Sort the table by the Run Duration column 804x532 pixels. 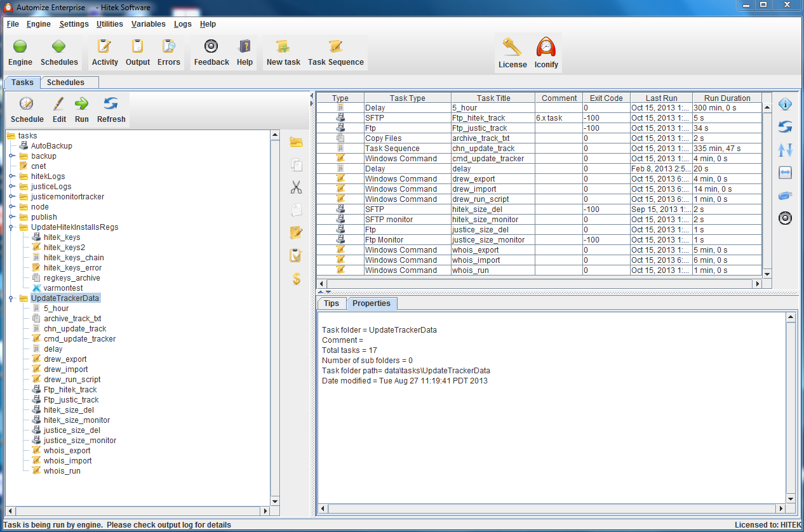click(x=727, y=98)
